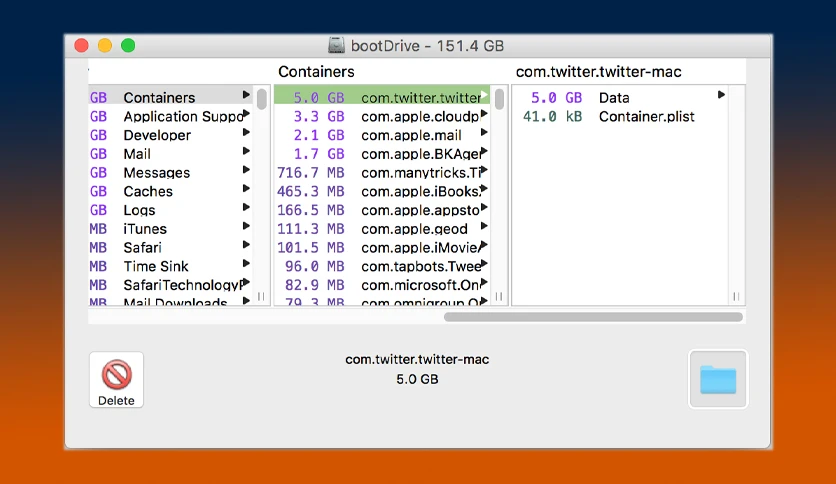Select the com.apple.iMovie 101.5 MB row
This screenshot has height=484, width=836.
[x=382, y=247]
